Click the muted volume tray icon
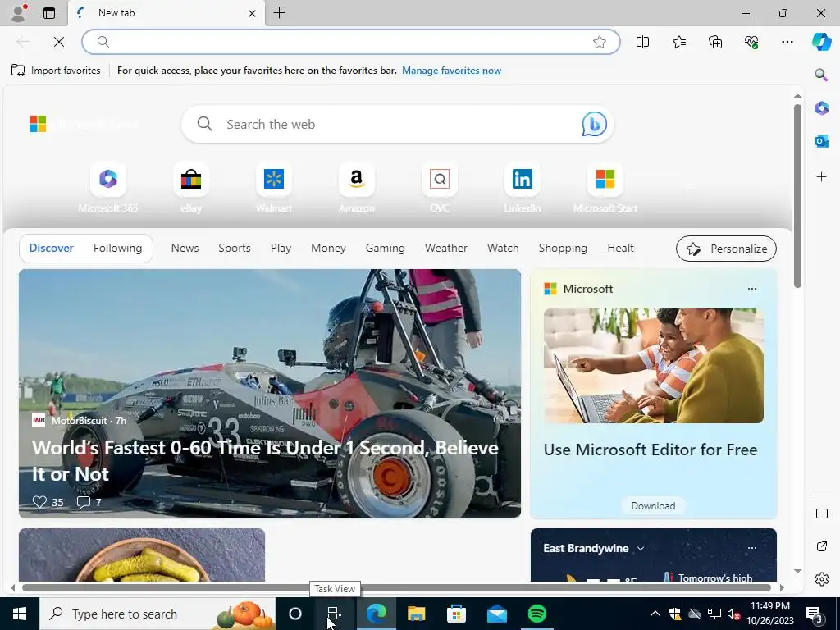Viewport: 840px width, 630px height. (733, 614)
